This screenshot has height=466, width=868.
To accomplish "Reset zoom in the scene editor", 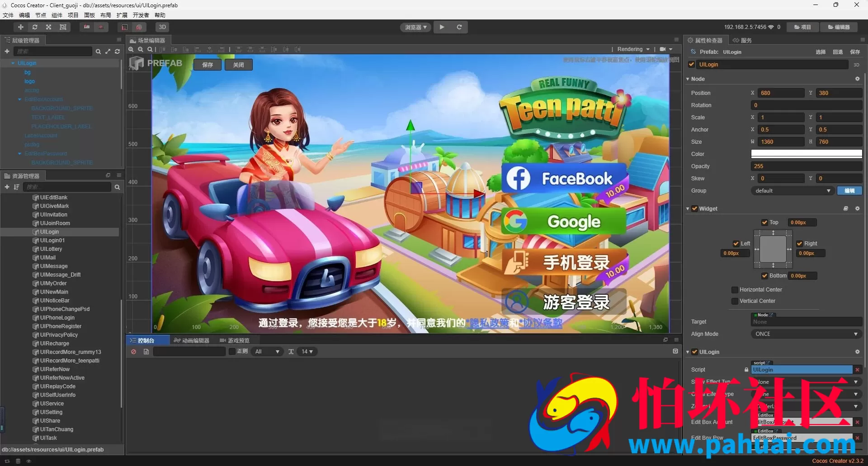I will [150, 49].
